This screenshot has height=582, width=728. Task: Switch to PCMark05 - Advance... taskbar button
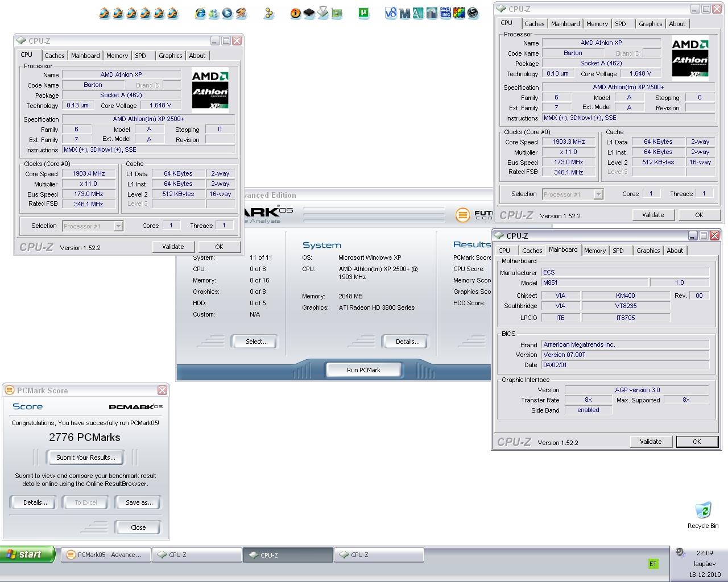(106, 555)
